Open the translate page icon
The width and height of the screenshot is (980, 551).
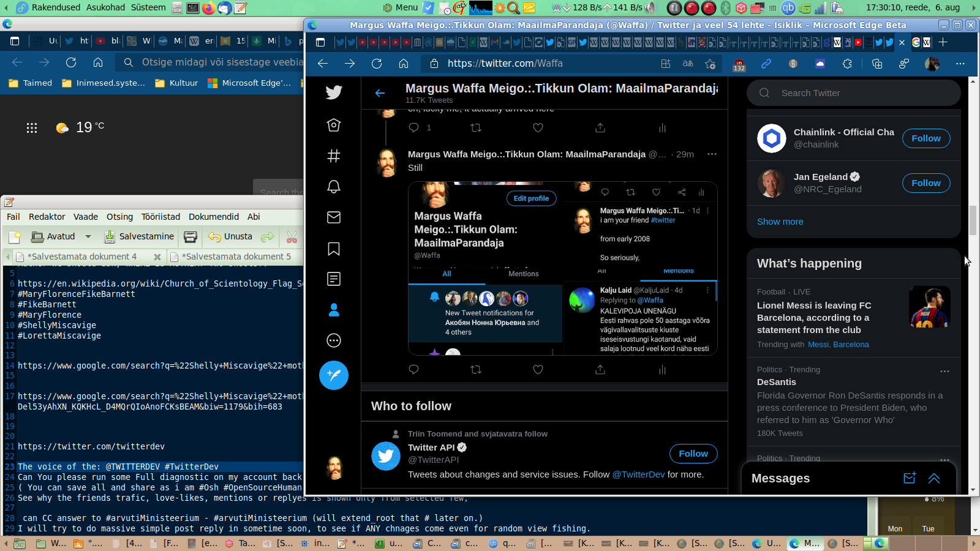coord(688,64)
